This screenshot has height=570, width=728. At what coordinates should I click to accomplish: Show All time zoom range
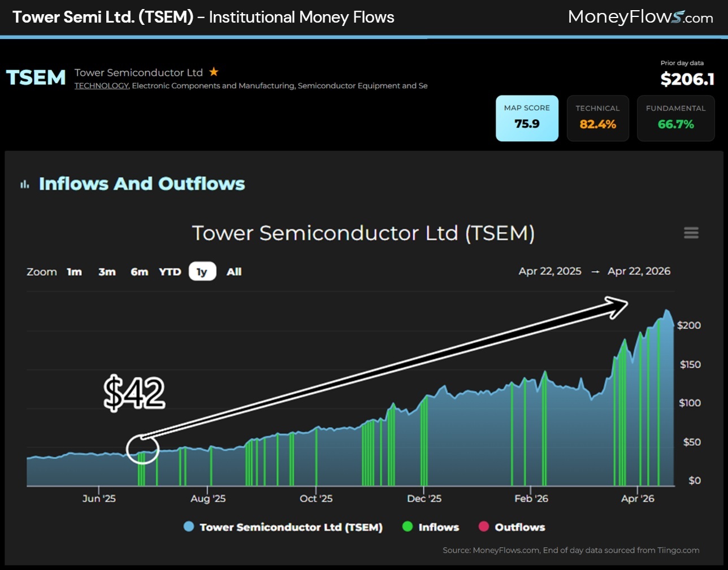click(234, 272)
